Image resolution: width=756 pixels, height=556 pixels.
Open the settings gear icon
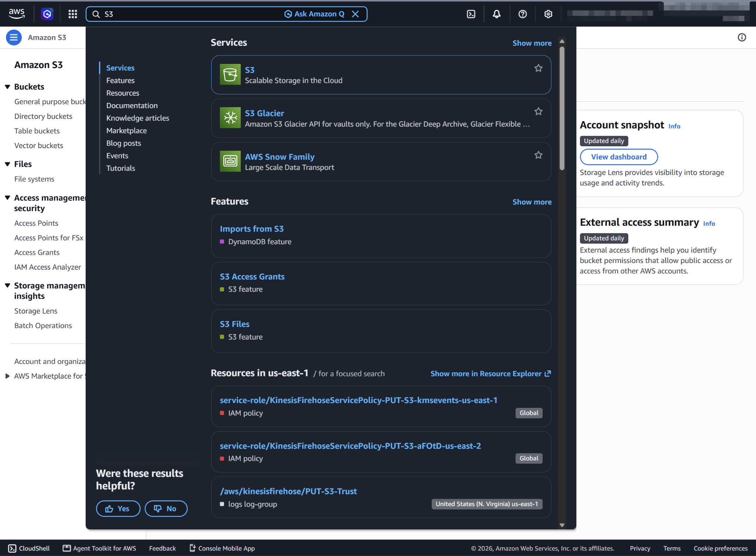(x=548, y=14)
